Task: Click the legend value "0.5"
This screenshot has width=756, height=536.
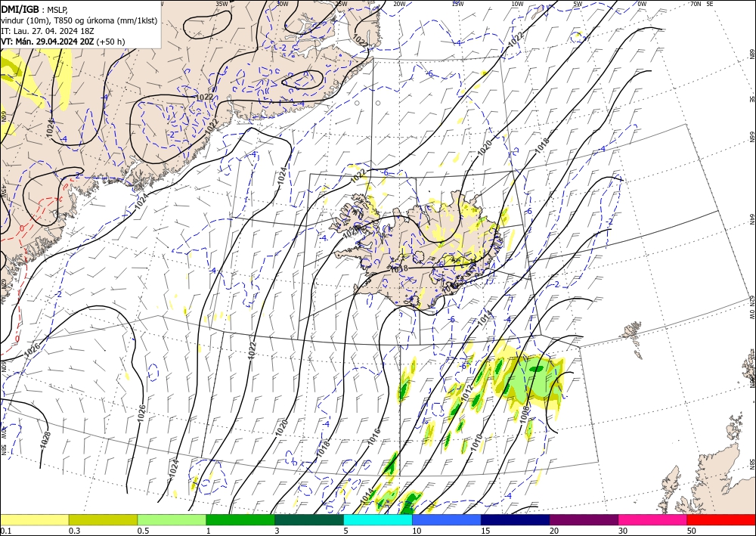Action: click(143, 531)
